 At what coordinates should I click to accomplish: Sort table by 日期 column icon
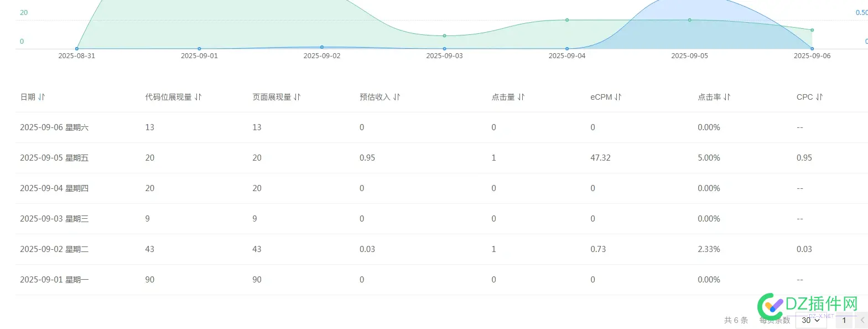(x=41, y=97)
